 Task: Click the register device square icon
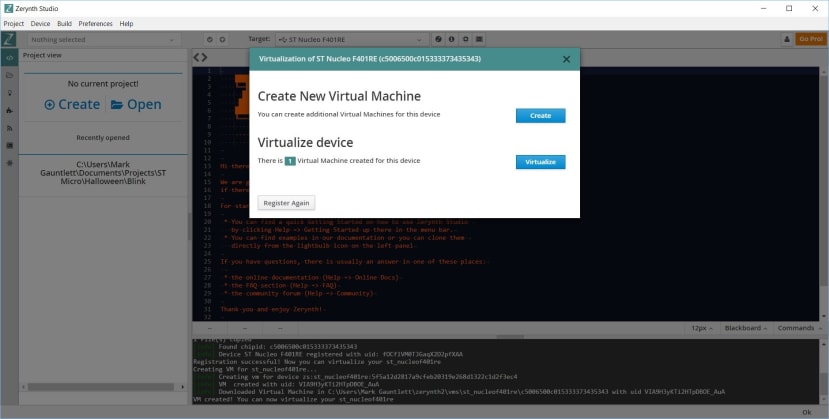[x=465, y=40]
